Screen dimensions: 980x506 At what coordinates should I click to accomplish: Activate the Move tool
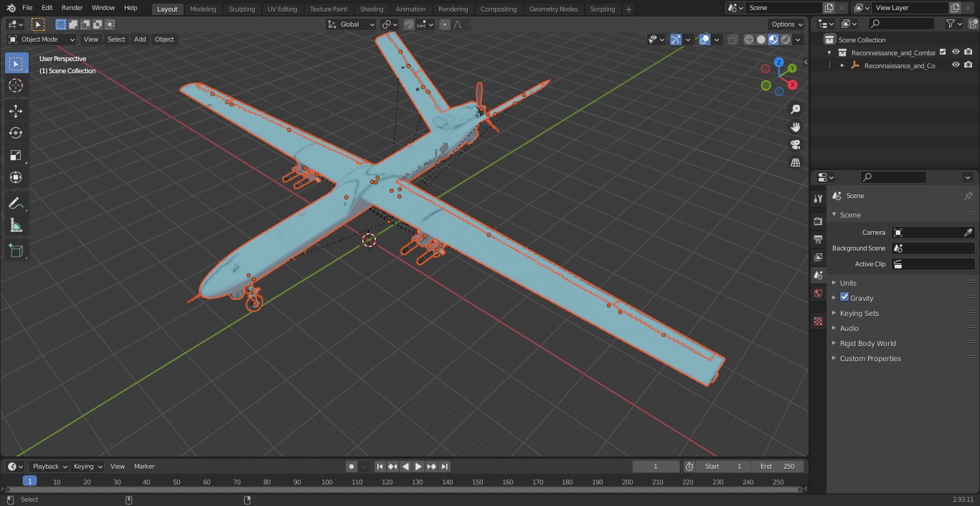click(x=16, y=111)
